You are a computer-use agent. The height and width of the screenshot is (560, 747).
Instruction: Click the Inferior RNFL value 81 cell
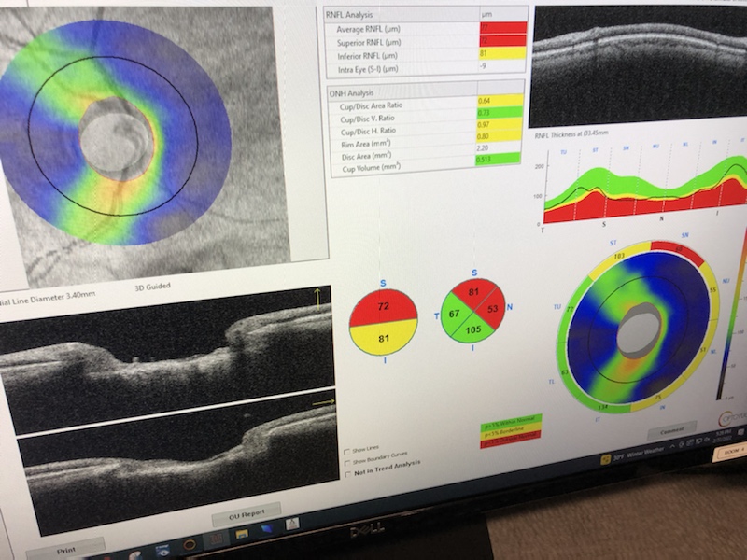(502, 53)
